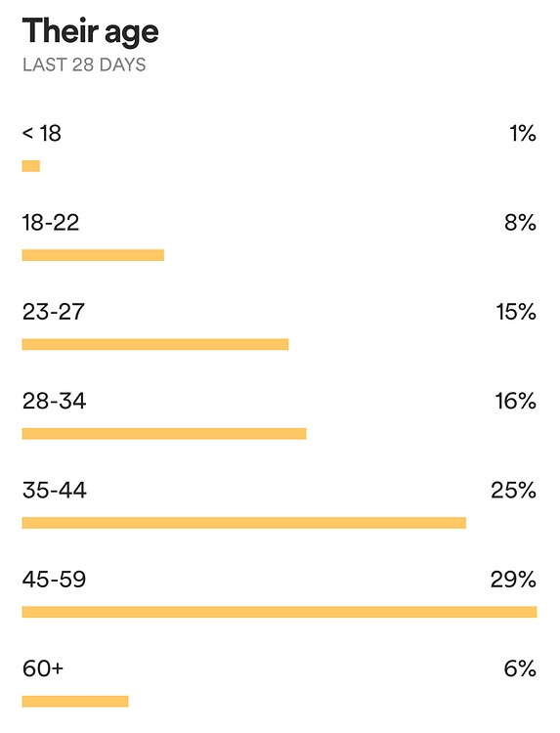Click the 23-27 age bar
Image resolution: width=560 pixels, height=733 pixels.
tap(155, 344)
